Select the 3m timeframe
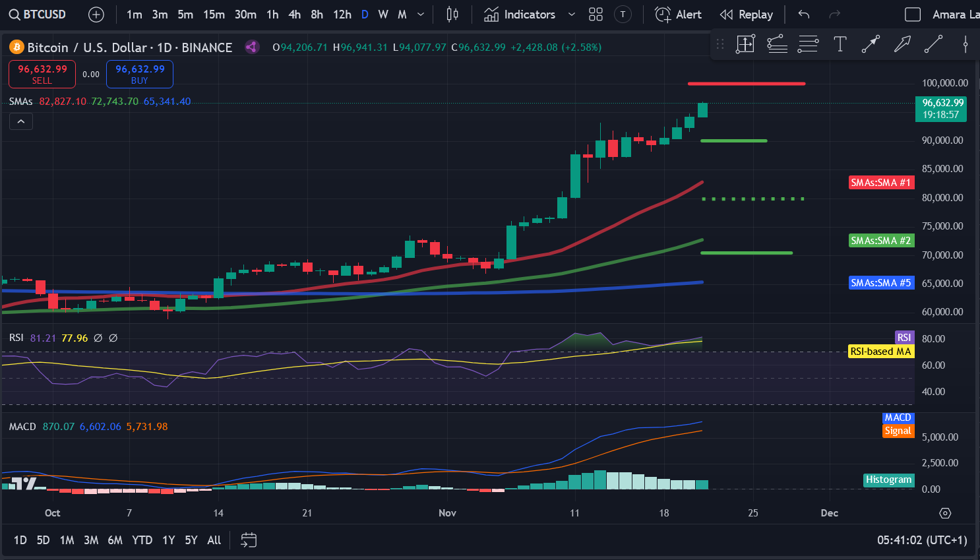The width and height of the screenshot is (980, 560). pyautogui.click(x=160, y=15)
